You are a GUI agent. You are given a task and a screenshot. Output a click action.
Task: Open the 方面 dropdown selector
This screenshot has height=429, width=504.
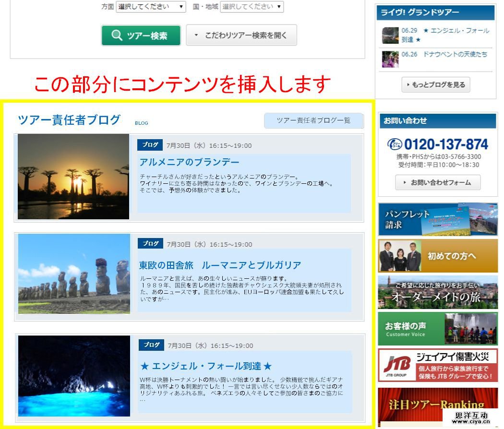coord(151,7)
